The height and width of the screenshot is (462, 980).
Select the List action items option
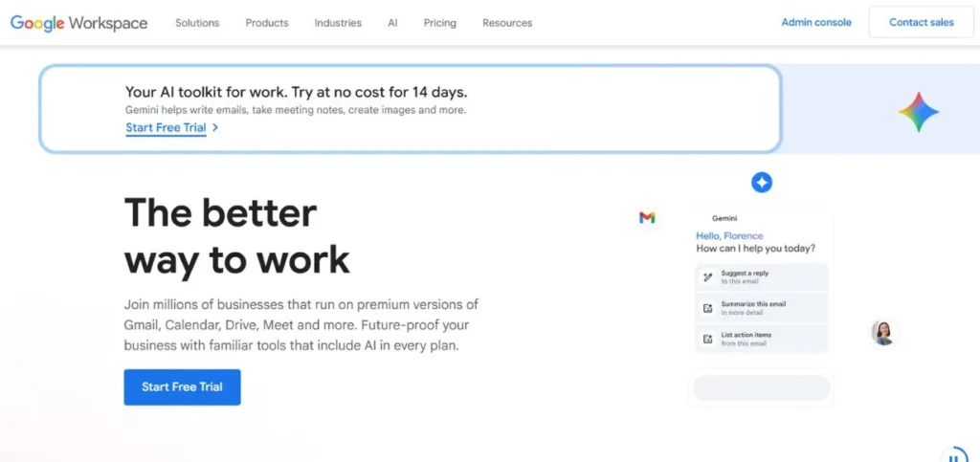[761, 339]
